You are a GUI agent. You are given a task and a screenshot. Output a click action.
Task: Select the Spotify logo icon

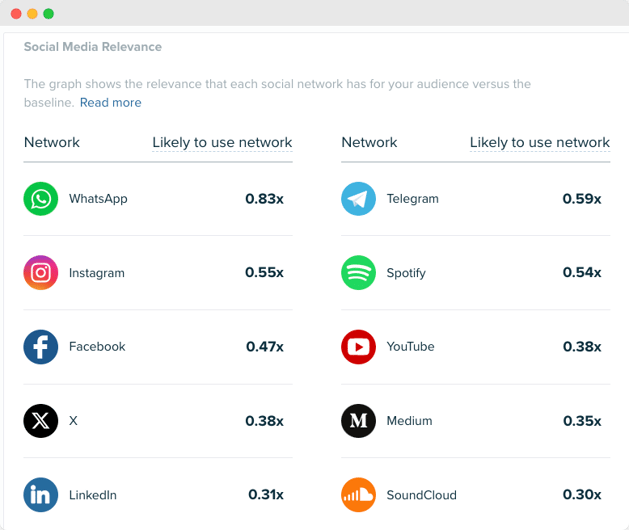[358, 273]
